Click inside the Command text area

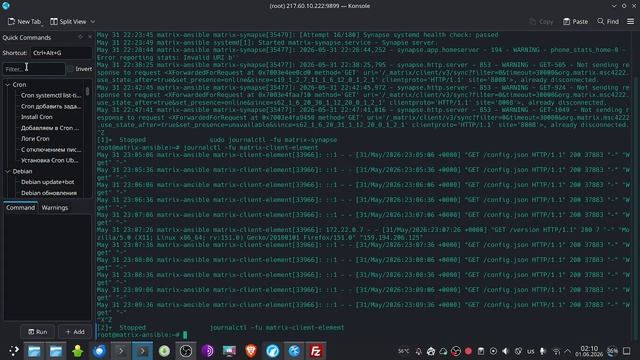[47, 267]
